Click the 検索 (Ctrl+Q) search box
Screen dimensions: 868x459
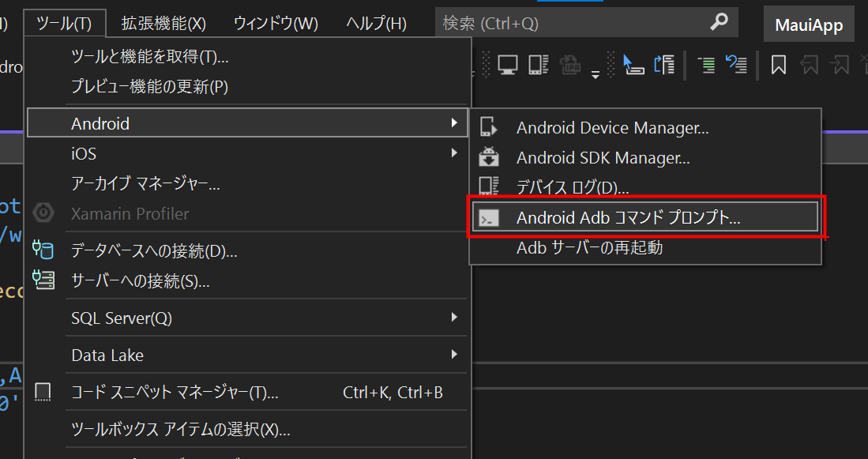point(586,23)
